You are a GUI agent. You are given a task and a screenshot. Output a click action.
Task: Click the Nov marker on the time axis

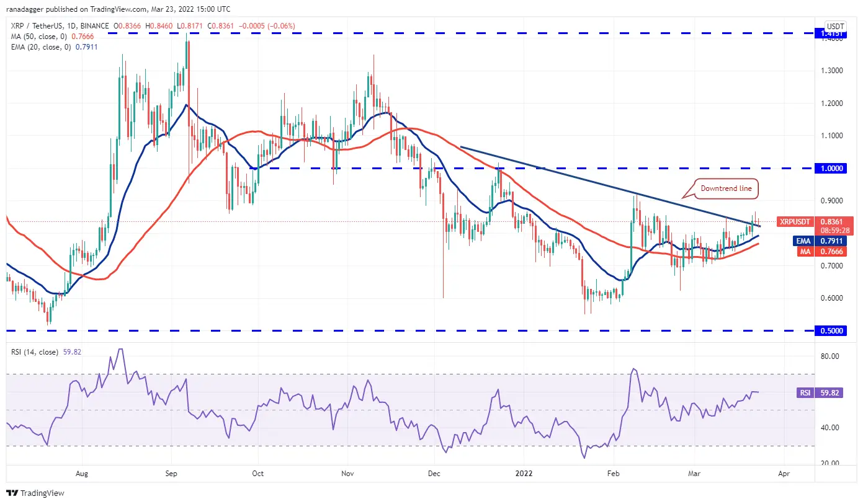pos(347,474)
